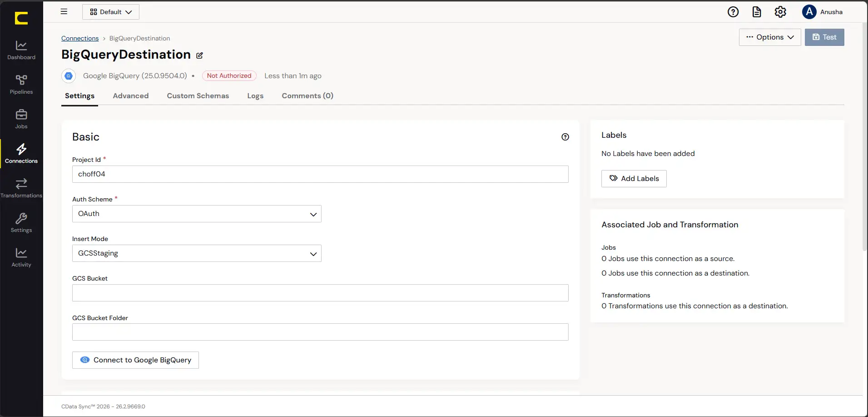Image resolution: width=868 pixels, height=417 pixels.
Task: Go to Pipelines in the sidebar
Action: [x=21, y=85]
